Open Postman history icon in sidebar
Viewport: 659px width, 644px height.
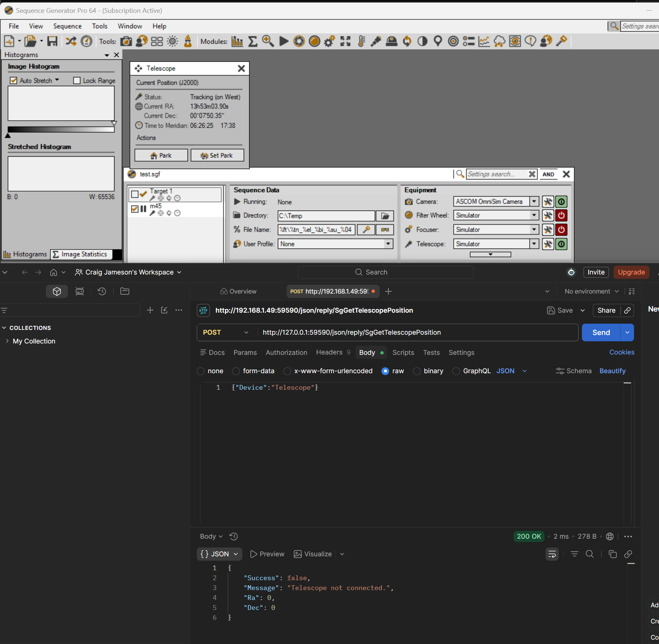click(x=102, y=291)
